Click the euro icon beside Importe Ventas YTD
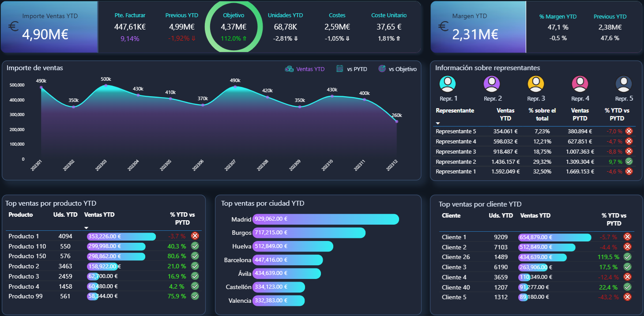Image resolution: width=644 pixels, height=316 pixels. click(13, 26)
